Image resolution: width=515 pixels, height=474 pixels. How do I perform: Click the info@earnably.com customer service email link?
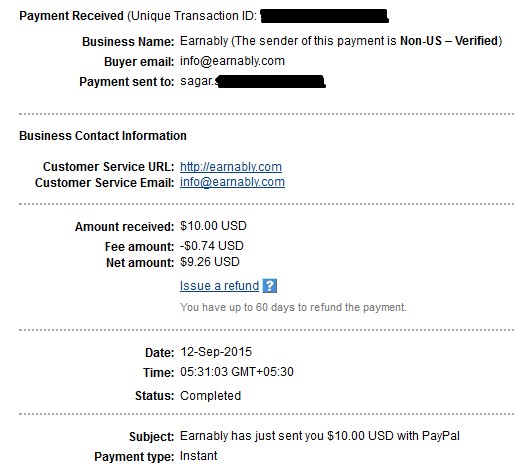232,182
